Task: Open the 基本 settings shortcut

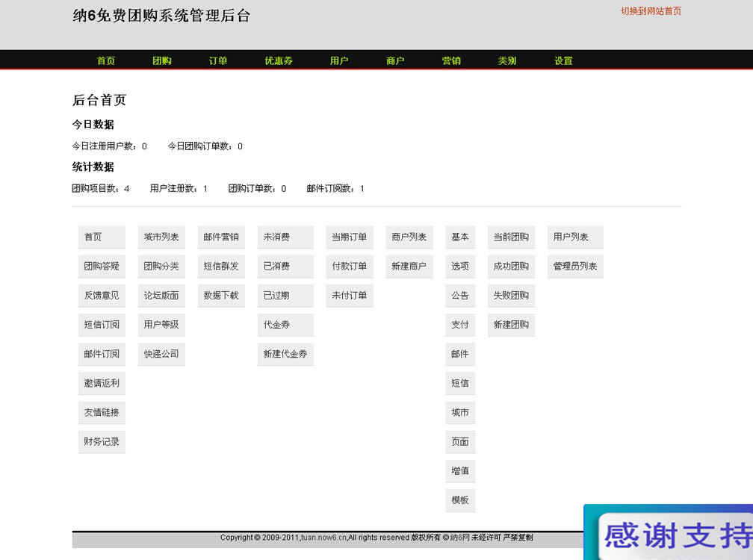Action: [x=460, y=237]
